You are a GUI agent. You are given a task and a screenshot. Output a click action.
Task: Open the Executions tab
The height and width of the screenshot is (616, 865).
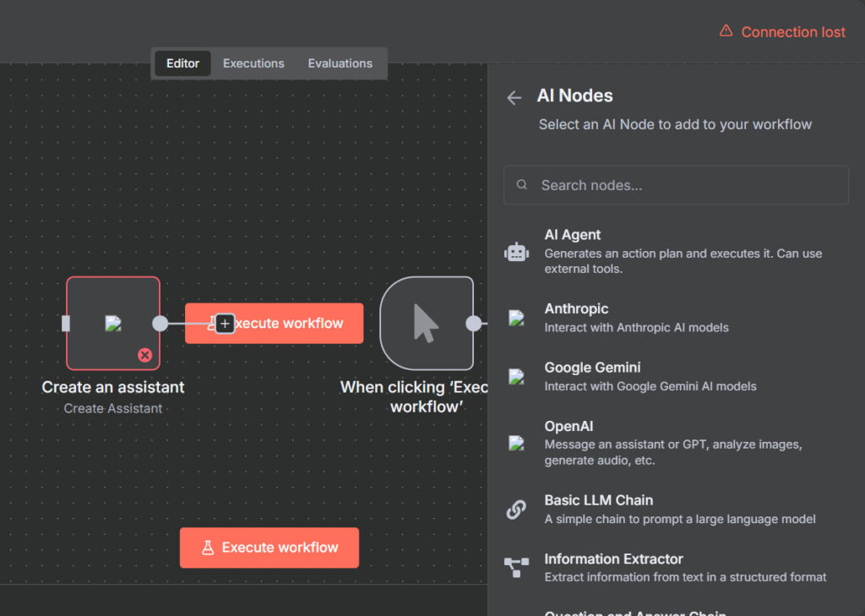(x=253, y=63)
